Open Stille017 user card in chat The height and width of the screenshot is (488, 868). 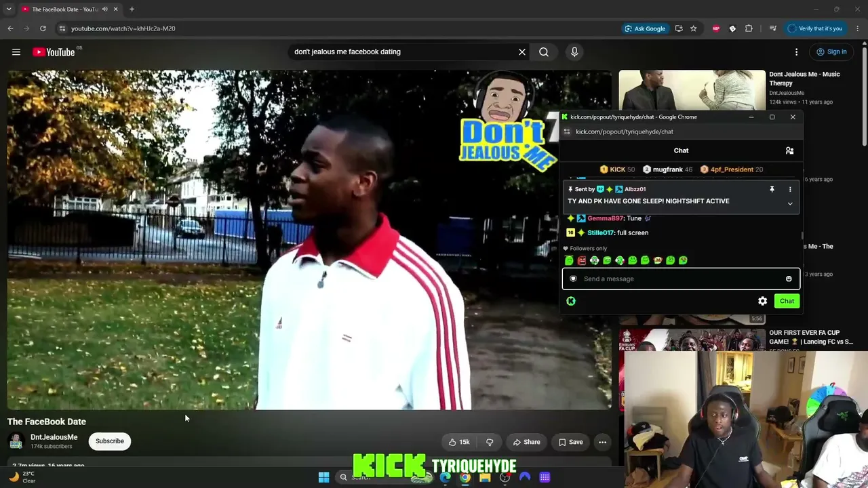pyautogui.click(x=600, y=232)
